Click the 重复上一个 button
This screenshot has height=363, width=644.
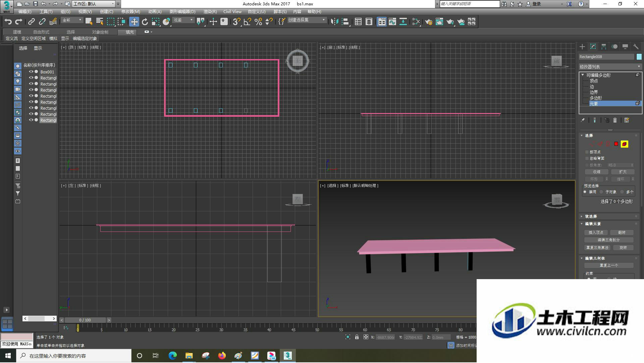click(x=609, y=265)
